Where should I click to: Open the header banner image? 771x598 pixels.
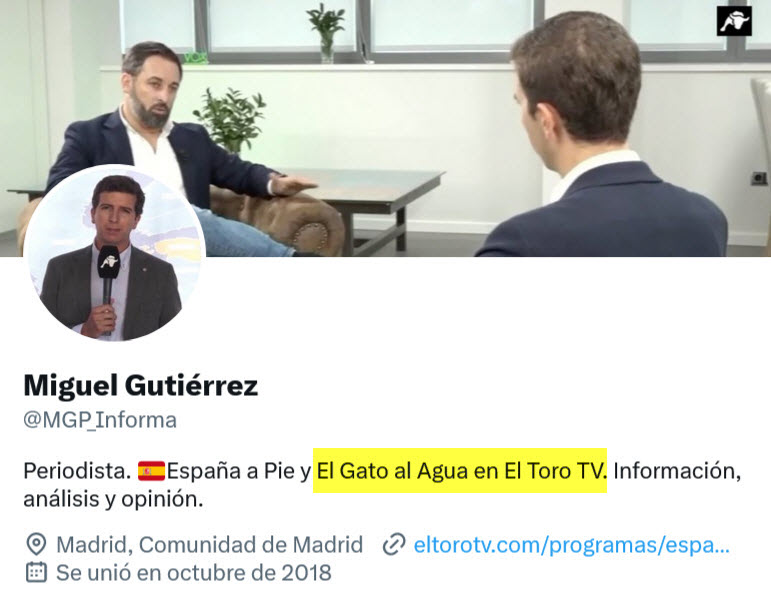coord(386,128)
